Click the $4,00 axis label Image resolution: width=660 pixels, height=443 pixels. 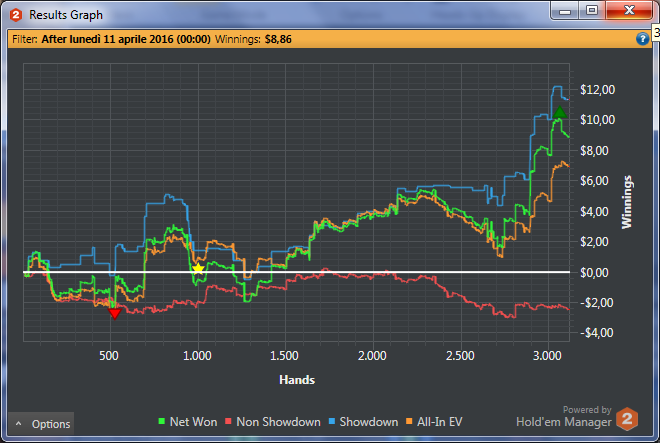point(594,211)
